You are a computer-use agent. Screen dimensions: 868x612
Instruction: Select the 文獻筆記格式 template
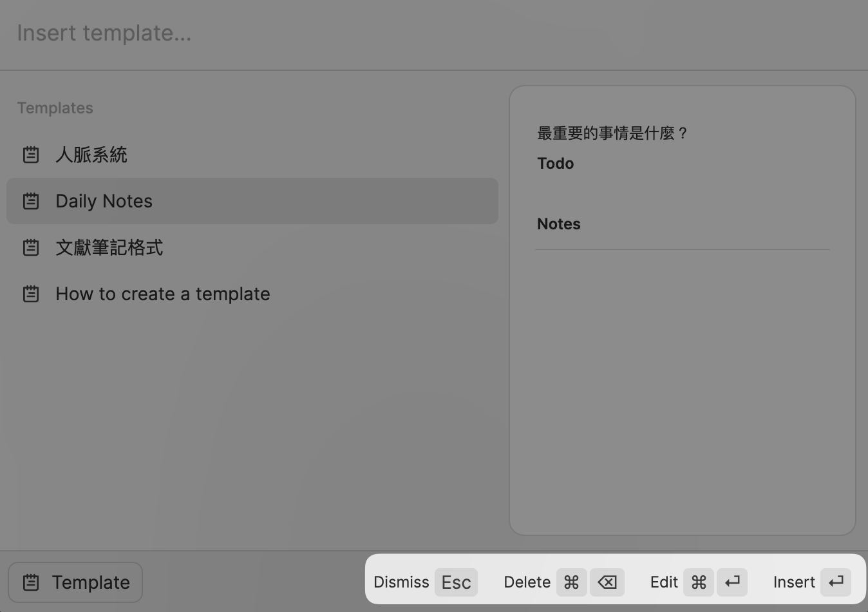pos(109,247)
